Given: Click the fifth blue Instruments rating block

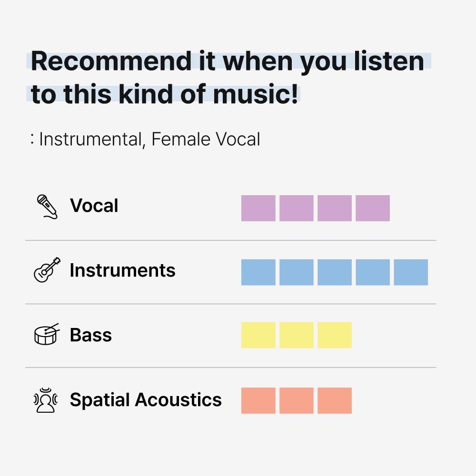Looking at the screenshot, I should click(x=410, y=272).
